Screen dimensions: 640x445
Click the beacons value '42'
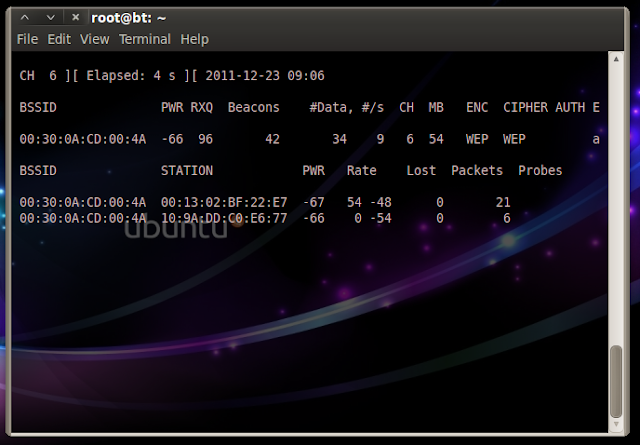(x=272, y=139)
